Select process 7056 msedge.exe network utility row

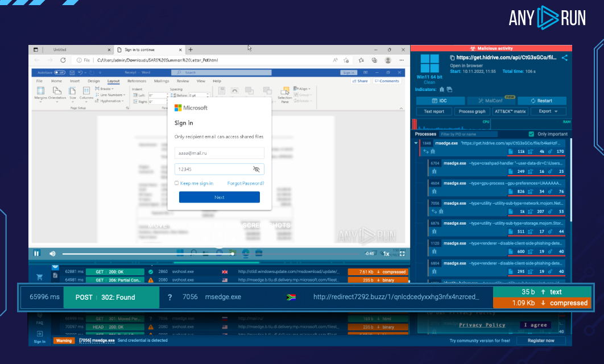coord(497,207)
